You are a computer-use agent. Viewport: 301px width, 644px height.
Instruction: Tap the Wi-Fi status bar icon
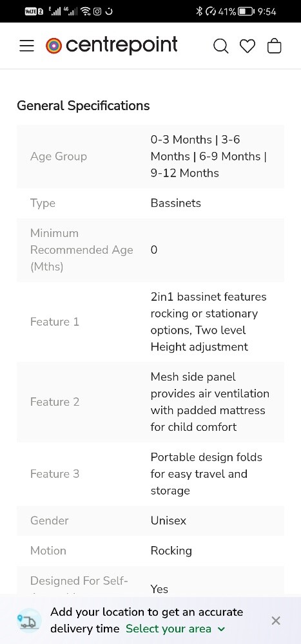[x=85, y=12]
